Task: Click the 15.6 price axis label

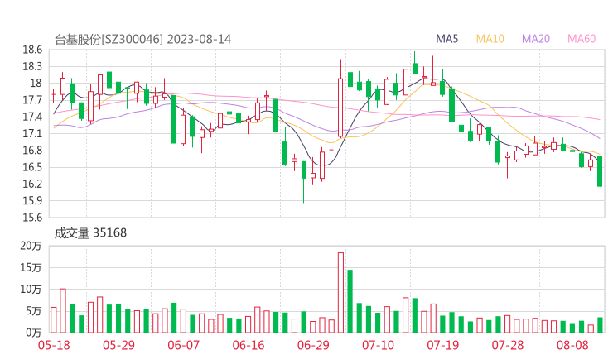Action: 32,218
